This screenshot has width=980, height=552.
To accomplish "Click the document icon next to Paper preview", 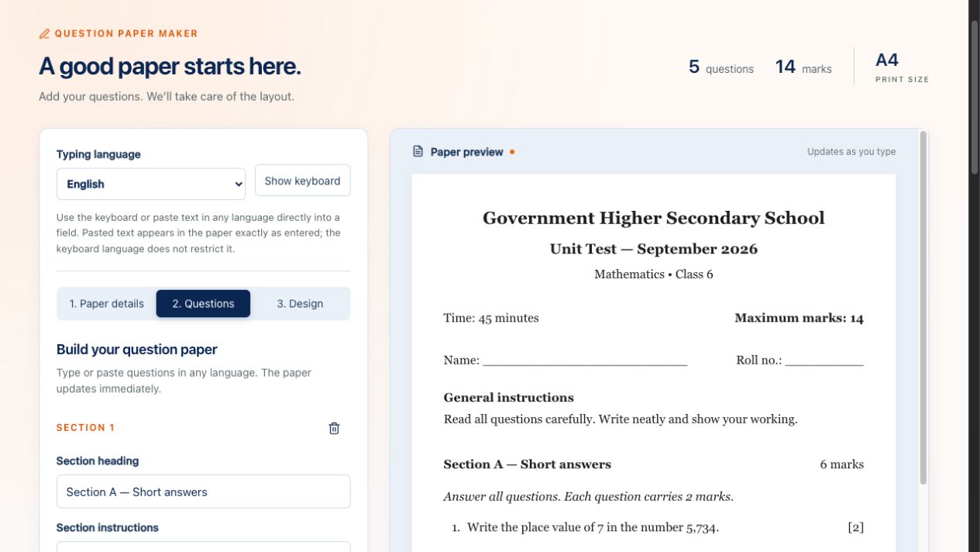I will (x=418, y=152).
